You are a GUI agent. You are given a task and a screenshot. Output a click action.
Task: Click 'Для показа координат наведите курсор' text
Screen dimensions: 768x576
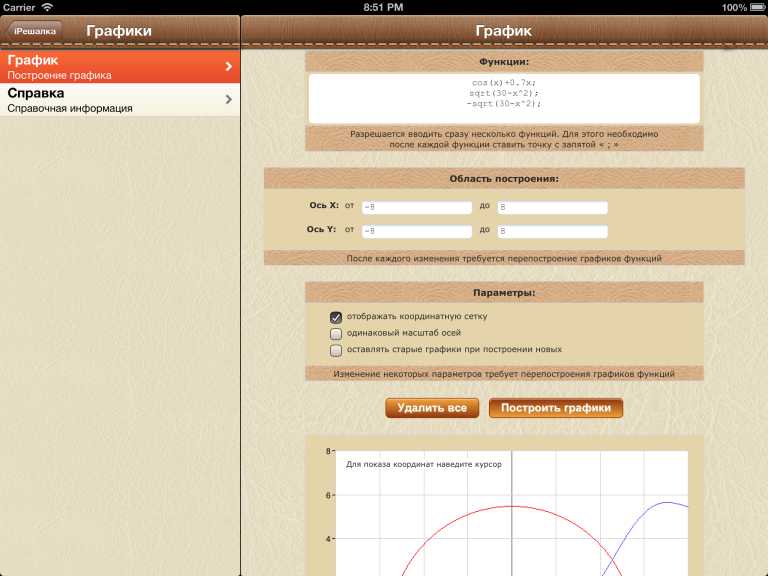click(424, 464)
